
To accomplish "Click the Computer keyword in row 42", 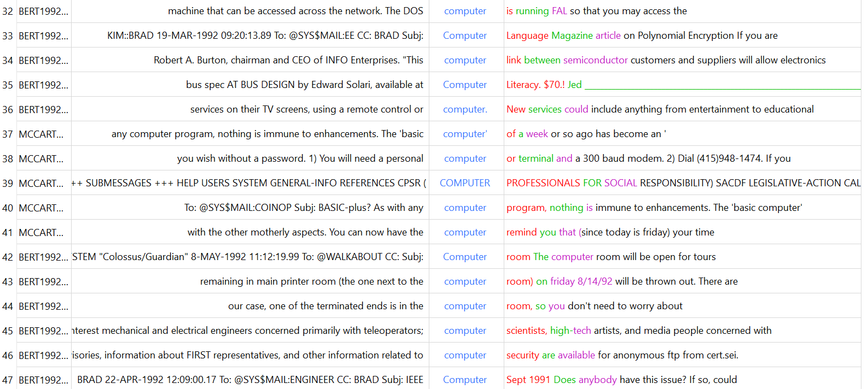I will pyautogui.click(x=464, y=257).
